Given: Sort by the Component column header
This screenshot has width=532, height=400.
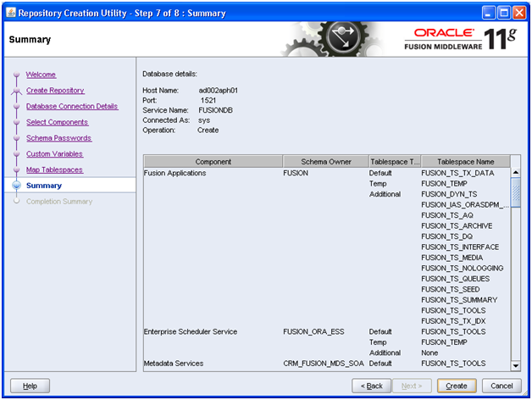Looking at the screenshot, I should click(x=213, y=162).
